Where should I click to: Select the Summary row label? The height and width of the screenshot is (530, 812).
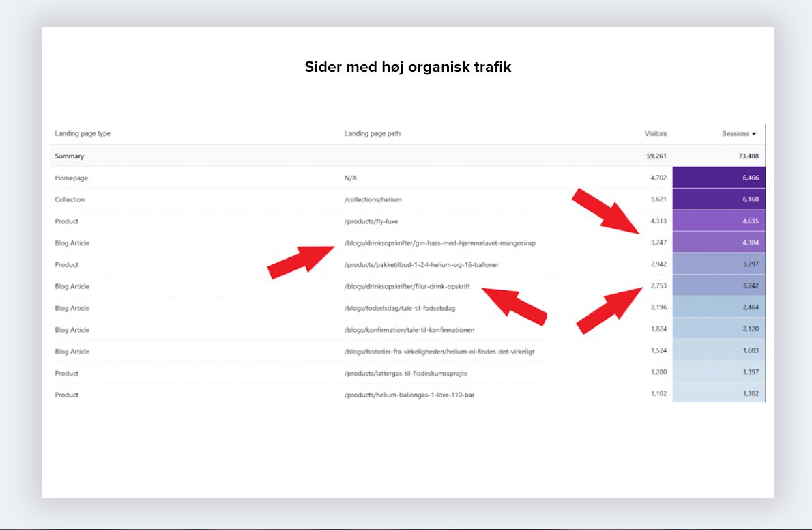(x=70, y=156)
